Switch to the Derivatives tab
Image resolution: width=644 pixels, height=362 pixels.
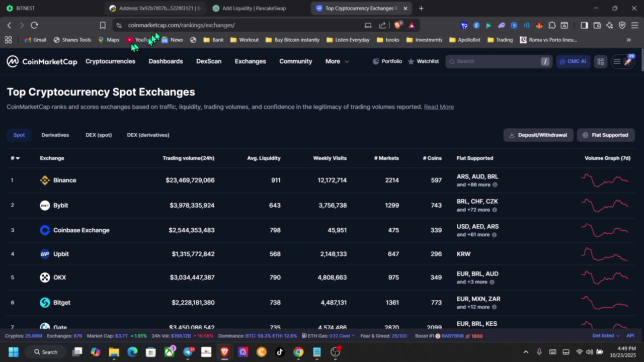(x=55, y=135)
